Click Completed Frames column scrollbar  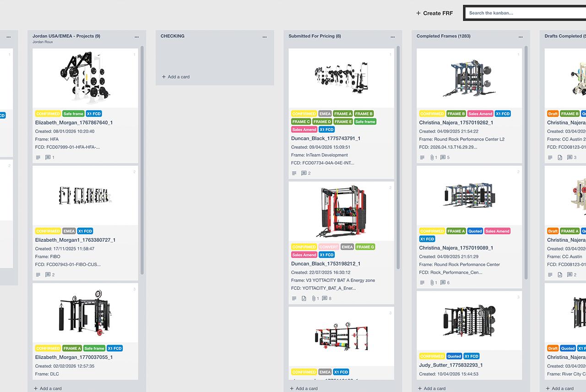pyautogui.click(x=526, y=163)
